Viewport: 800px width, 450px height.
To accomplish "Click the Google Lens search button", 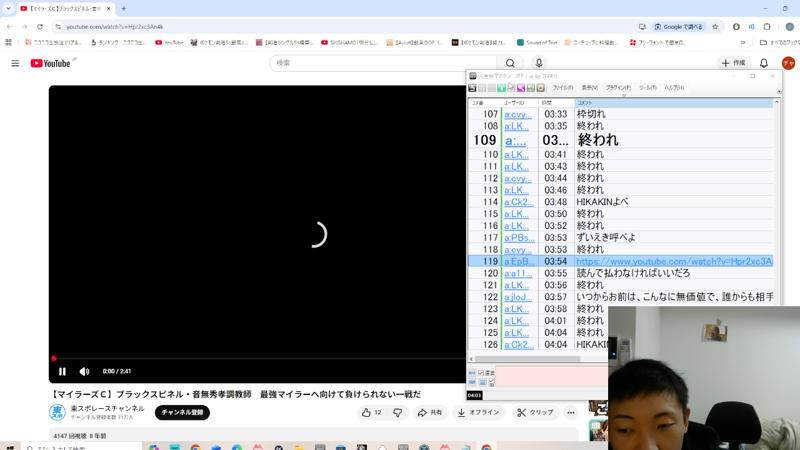I will 679,27.
